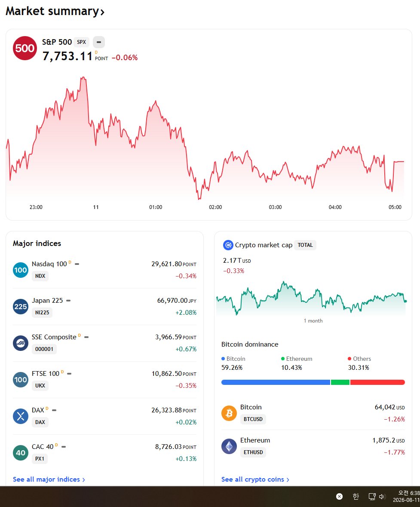Click the 000001 ticker badge
The width and height of the screenshot is (420, 507).
[x=44, y=349]
